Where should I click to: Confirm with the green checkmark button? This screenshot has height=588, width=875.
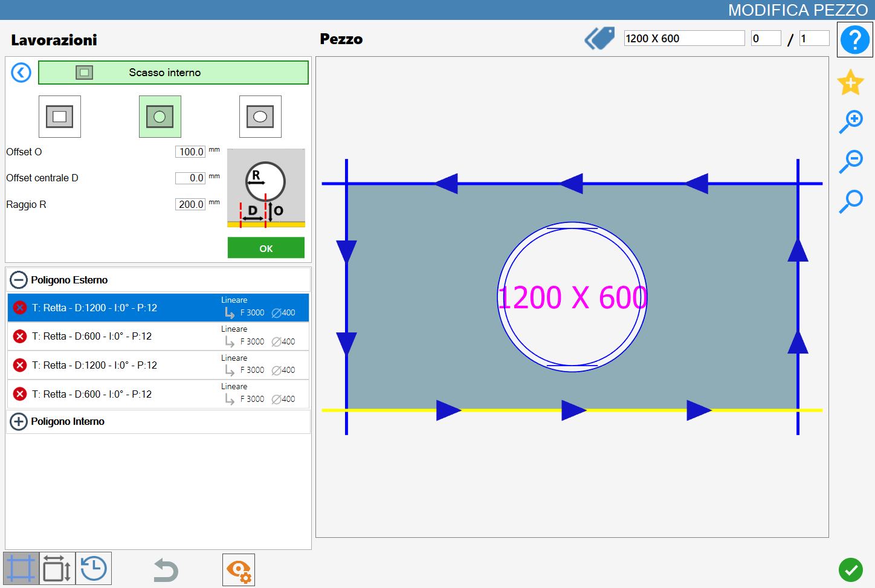pyautogui.click(x=851, y=569)
